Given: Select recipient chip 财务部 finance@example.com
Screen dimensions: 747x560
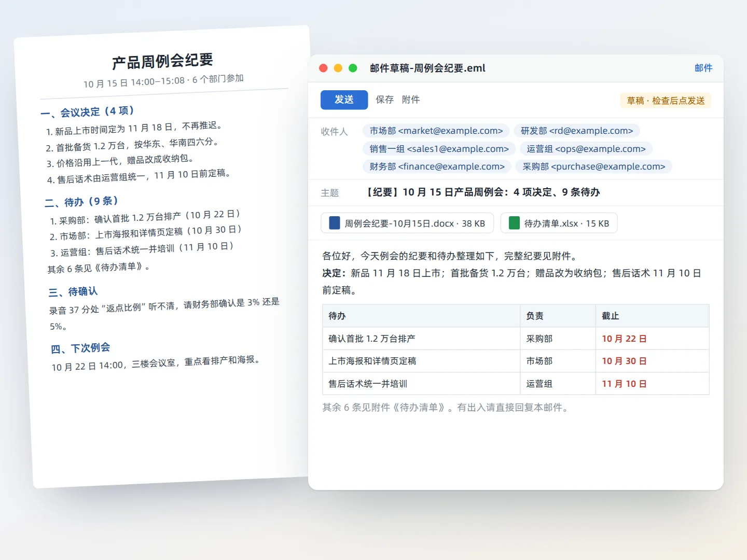Looking at the screenshot, I should [x=437, y=166].
